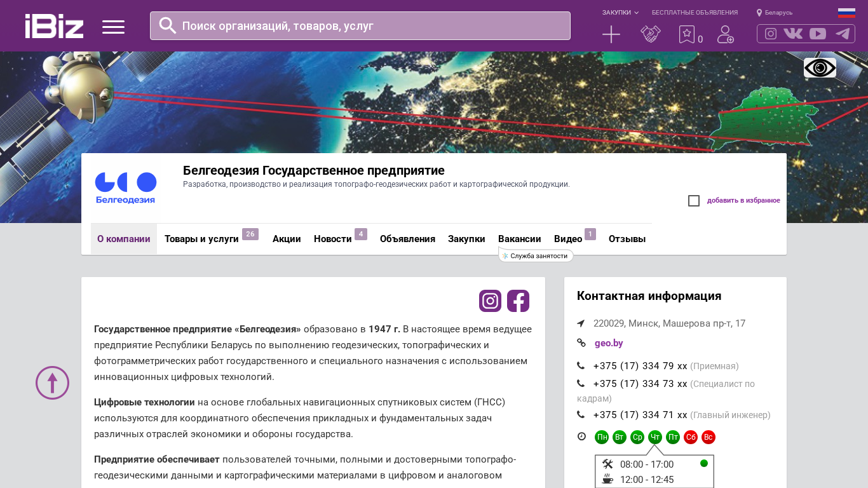Reveal phone +375 (17) 334 73 xx
Image resolution: width=868 pixels, height=488 pixels.
coord(640,384)
